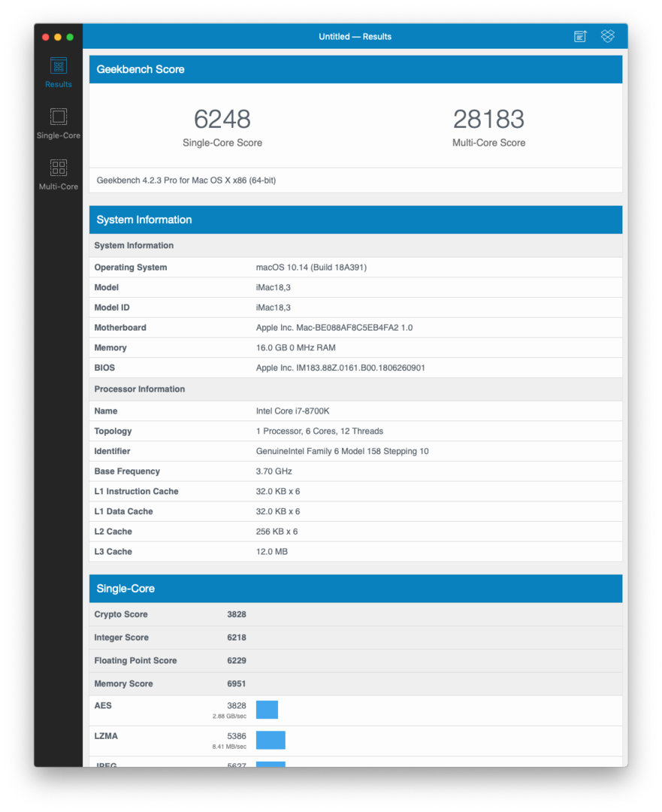Click the Dropbox icon in title bar

point(608,36)
